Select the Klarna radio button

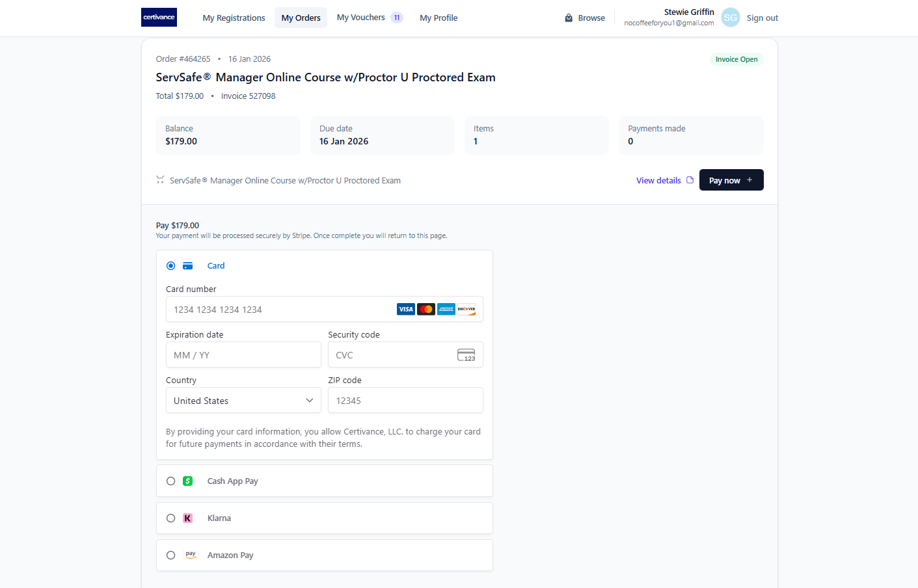pyautogui.click(x=171, y=518)
